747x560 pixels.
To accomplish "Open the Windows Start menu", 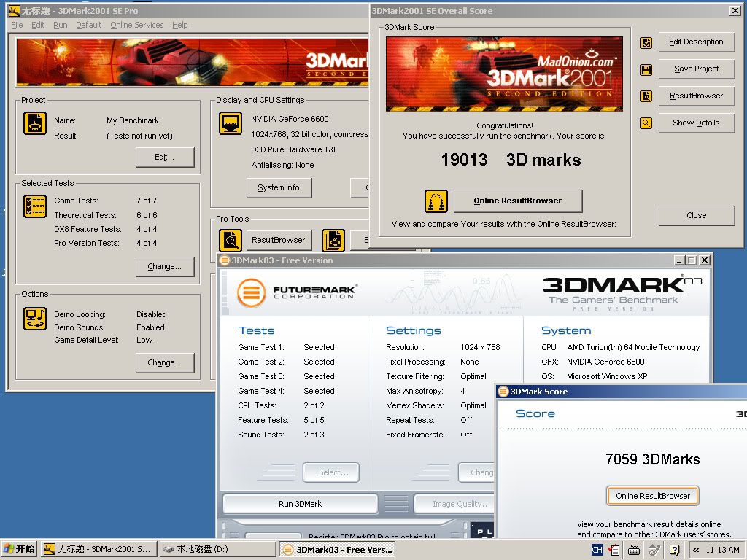I will (20, 550).
